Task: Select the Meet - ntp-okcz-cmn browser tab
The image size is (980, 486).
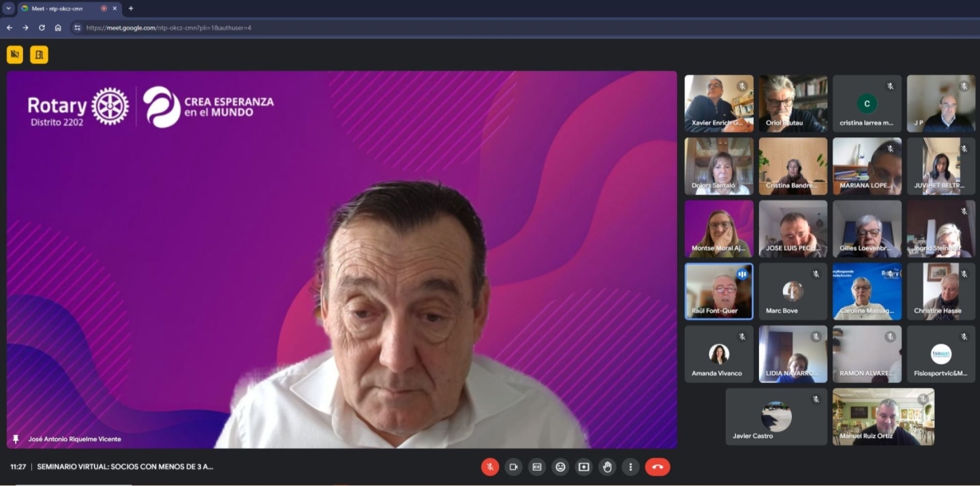Action: (x=69, y=8)
